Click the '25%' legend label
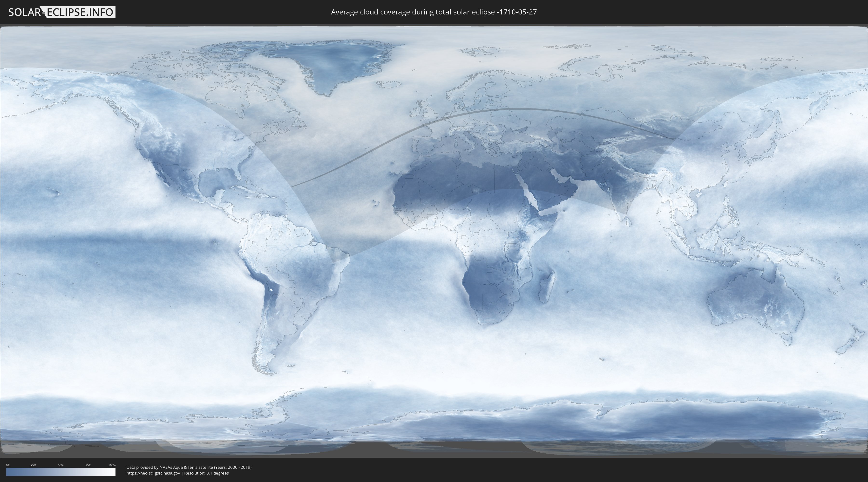 click(33, 465)
